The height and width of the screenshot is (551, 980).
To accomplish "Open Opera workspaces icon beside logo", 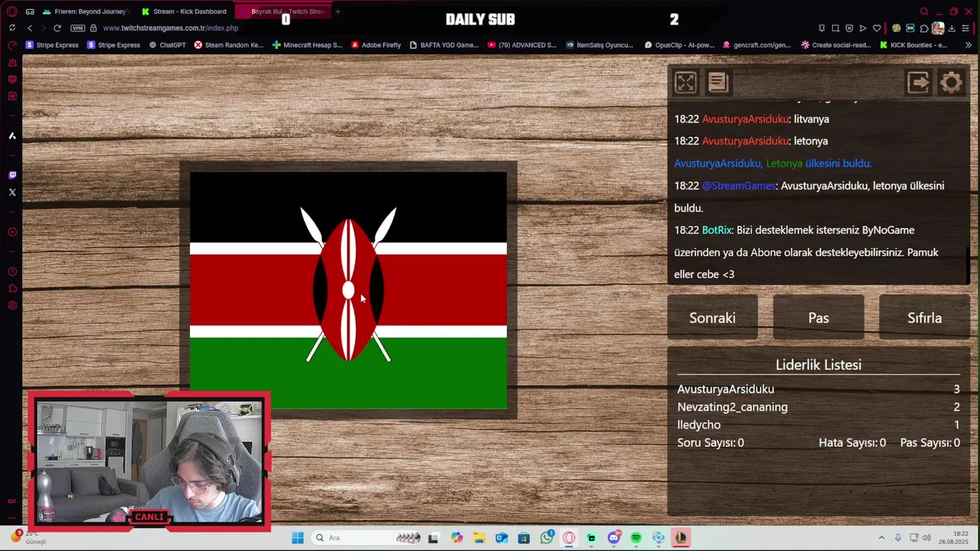I will point(30,11).
